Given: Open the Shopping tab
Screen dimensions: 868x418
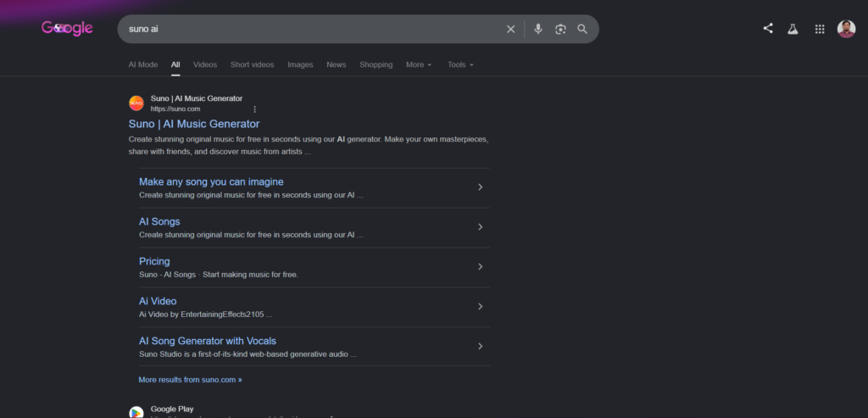Looking at the screenshot, I should coord(376,64).
